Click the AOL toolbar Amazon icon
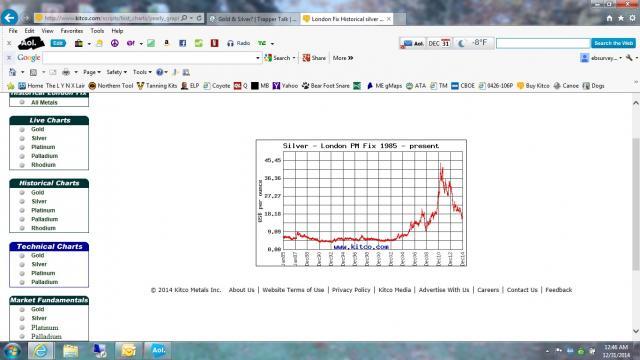Screen dimensions: 640x360 click(167, 43)
